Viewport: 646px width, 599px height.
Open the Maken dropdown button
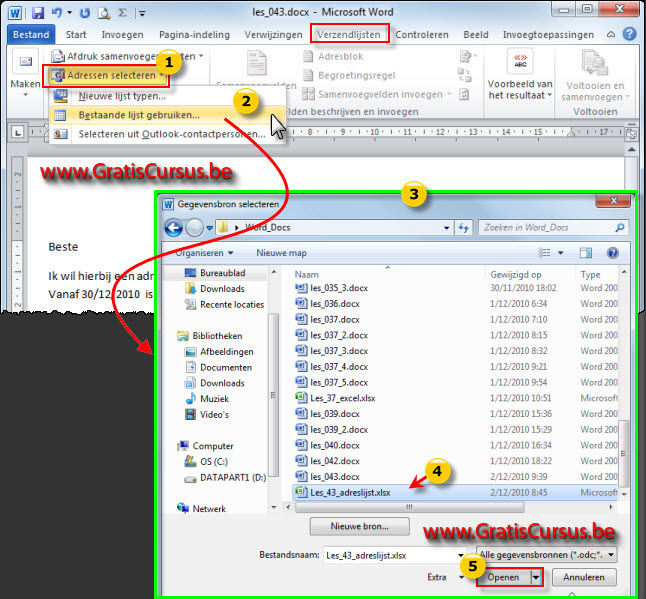[25, 73]
